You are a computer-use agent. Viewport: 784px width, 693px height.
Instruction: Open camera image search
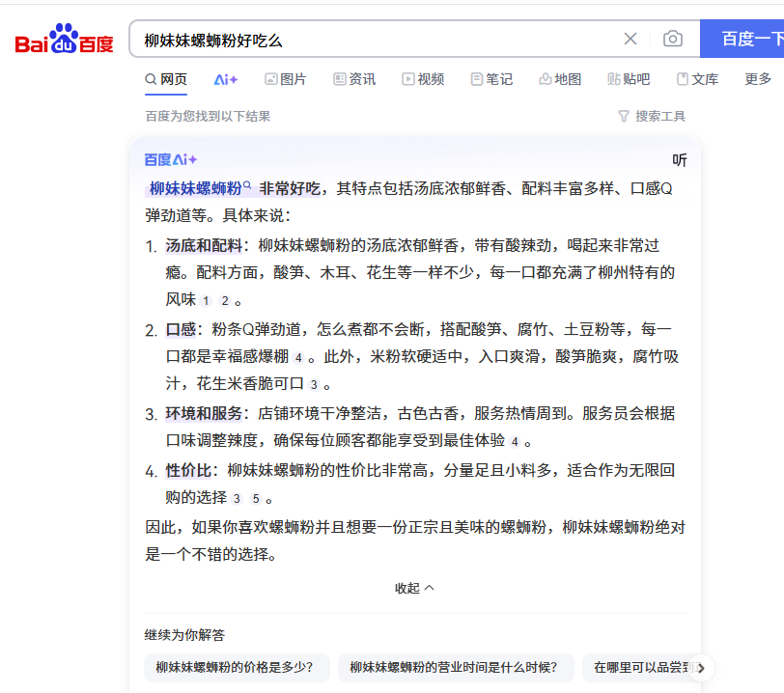click(x=673, y=39)
